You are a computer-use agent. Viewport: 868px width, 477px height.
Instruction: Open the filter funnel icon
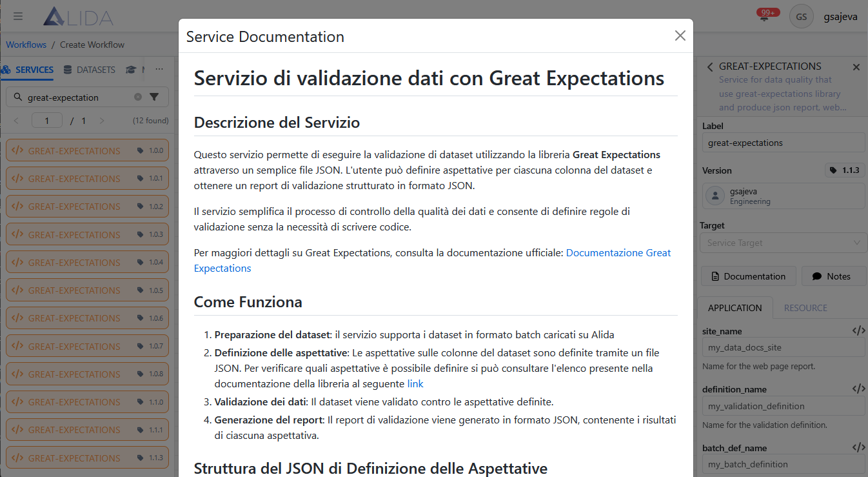tap(154, 97)
